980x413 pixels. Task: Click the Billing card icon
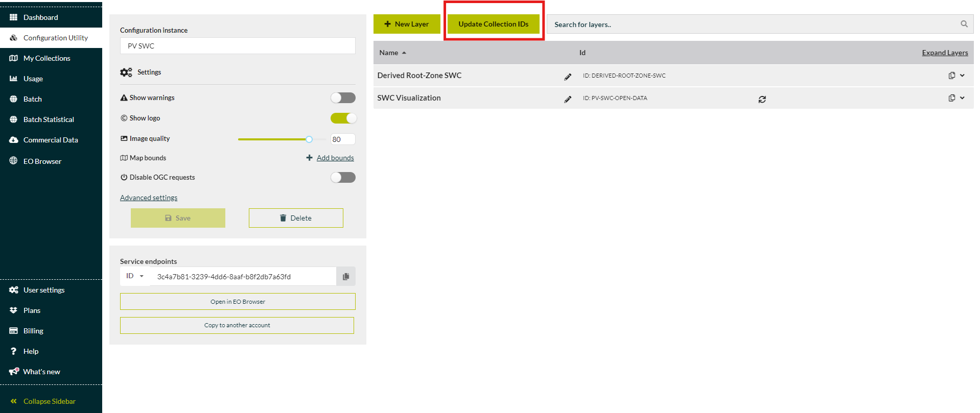coord(14,331)
